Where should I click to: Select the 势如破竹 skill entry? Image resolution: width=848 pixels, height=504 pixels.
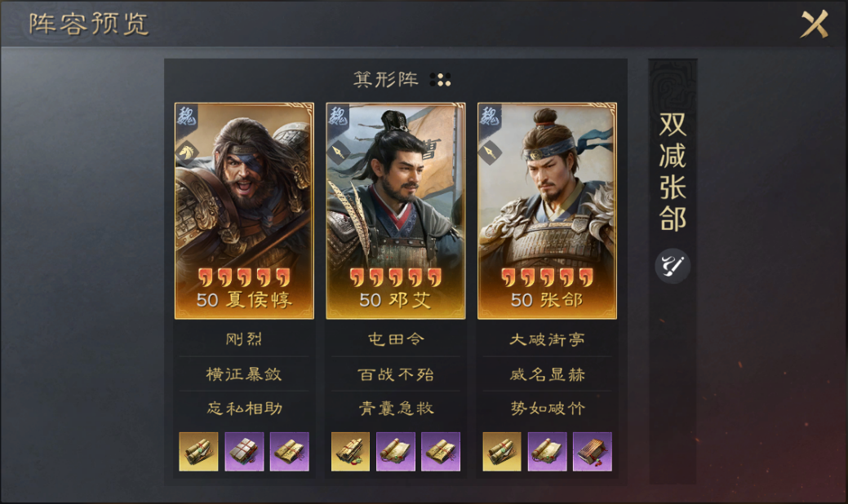click(547, 408)
